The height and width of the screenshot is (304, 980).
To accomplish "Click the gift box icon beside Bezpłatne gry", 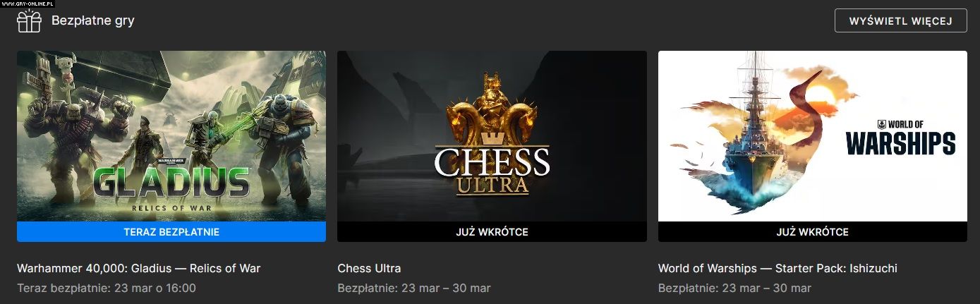I will click(30, 21).
